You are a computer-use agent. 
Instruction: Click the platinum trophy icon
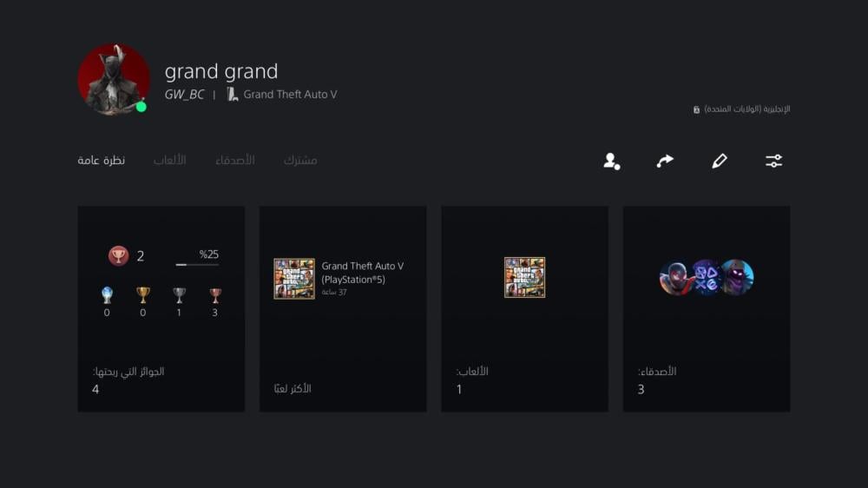coord(107,295)
